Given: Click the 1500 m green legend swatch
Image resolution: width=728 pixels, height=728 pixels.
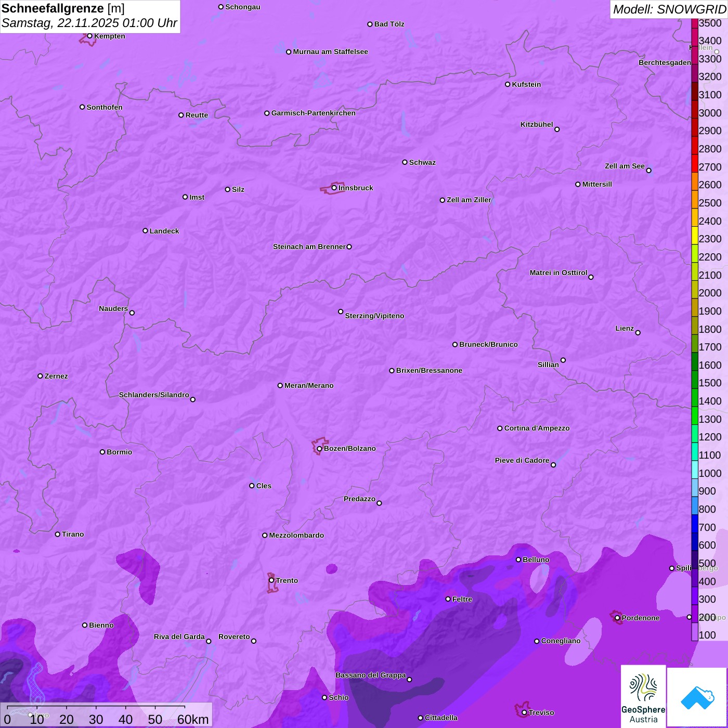Looking at the screenshot, I should (695, 380).
